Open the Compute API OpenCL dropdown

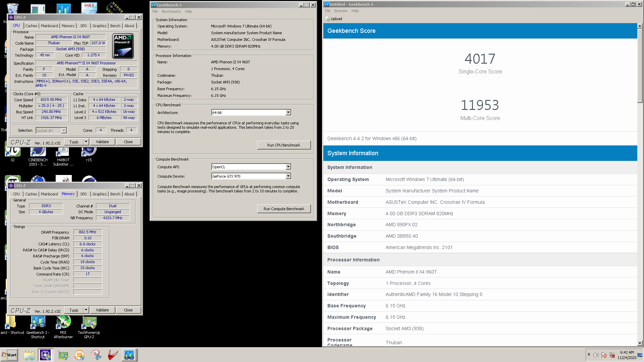288,167
